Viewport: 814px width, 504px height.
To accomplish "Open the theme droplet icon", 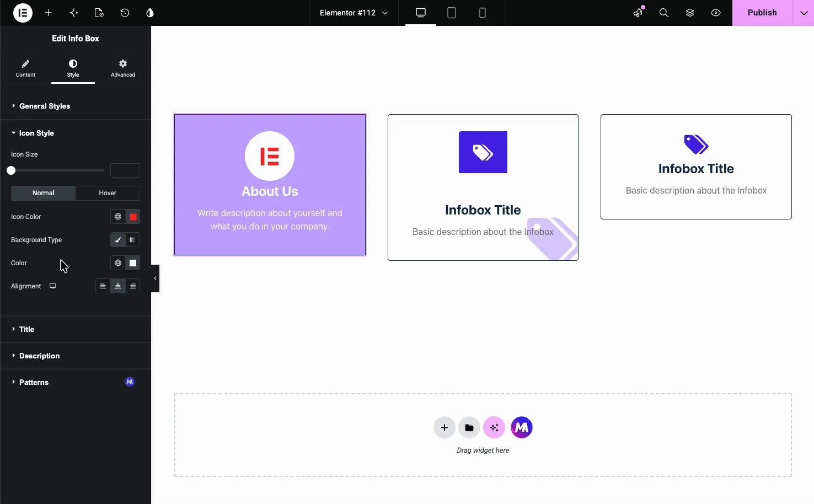I will point(150,13).
